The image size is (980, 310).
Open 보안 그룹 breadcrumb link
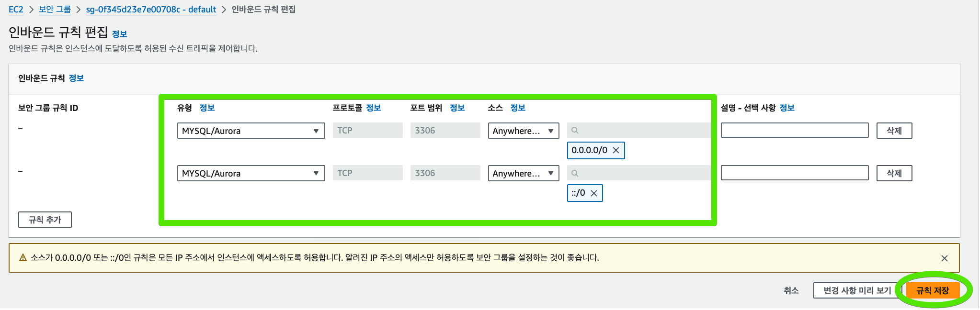55,10
